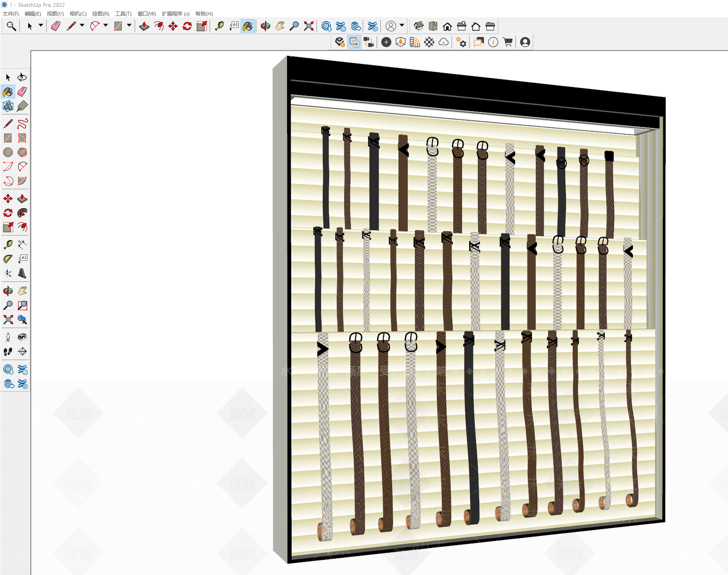728x575 pixels.
Task: Open the 相机(C) menu
Action: click(78, 14)
